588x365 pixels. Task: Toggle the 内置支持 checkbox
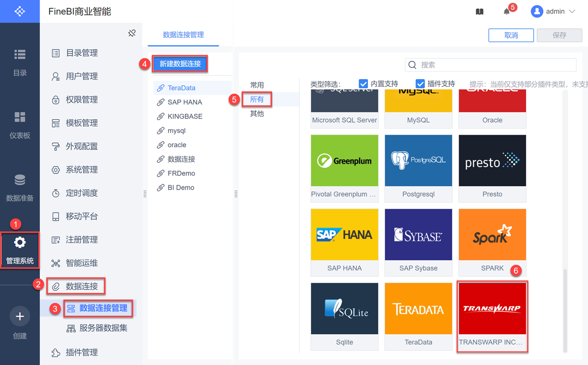363,83
